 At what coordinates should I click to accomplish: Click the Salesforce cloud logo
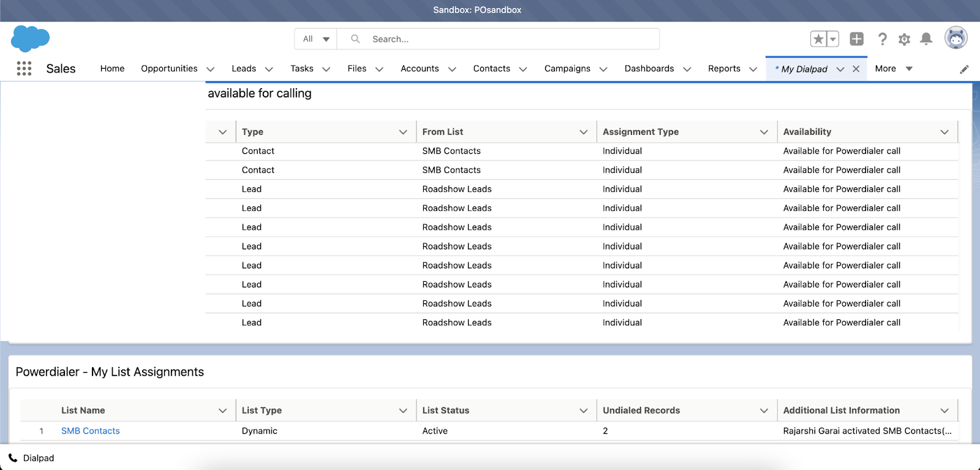tap(30, 39)
